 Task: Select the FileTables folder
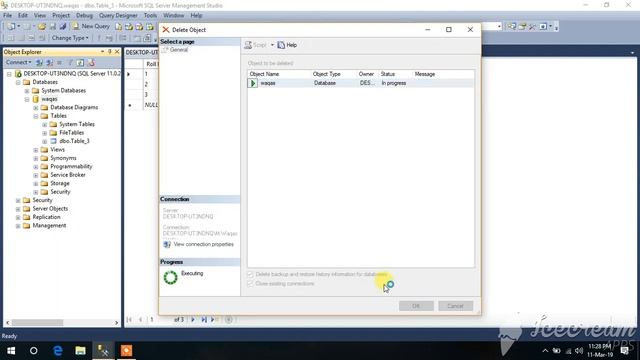point(71,133)
